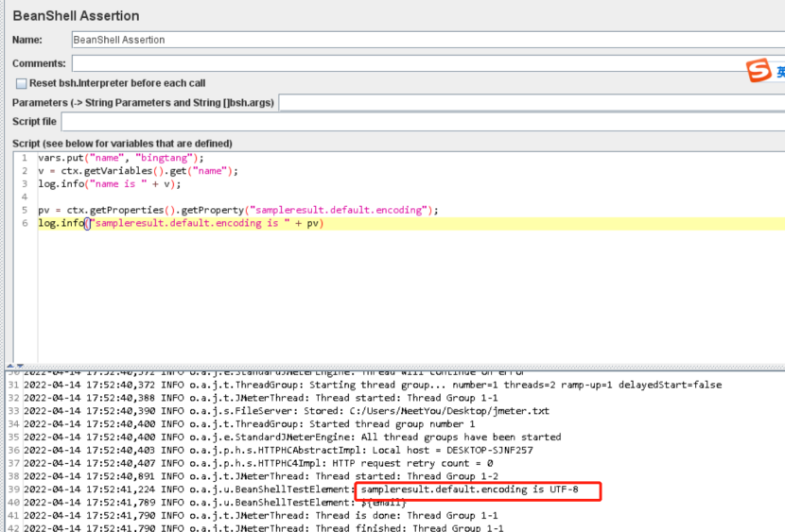The height and width of the screenshot is (532, 785).
Task: Click script line 2 ctx.getVariables code
Action: (x=138, y=171)
